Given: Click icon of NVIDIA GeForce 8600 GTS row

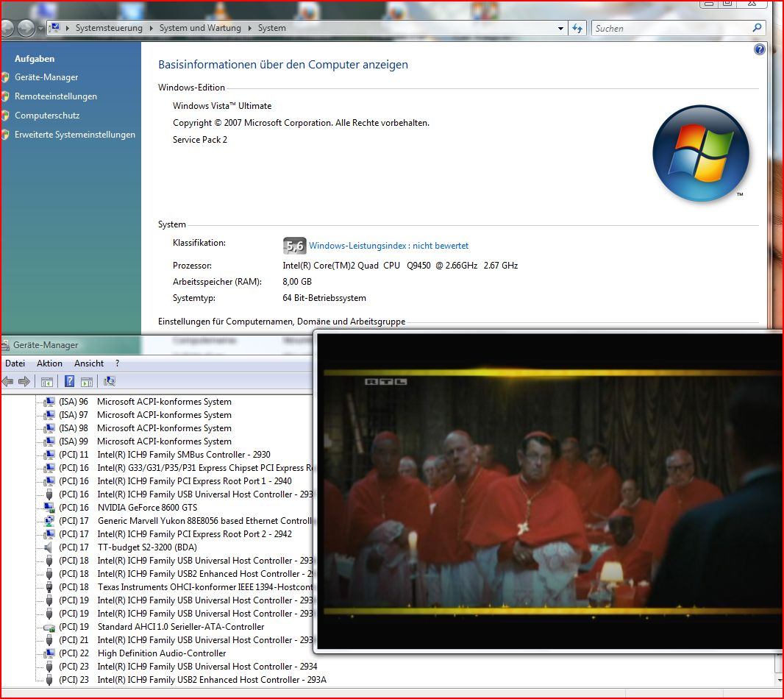Looking at the screenshot, I should click(x=49, y=508).
